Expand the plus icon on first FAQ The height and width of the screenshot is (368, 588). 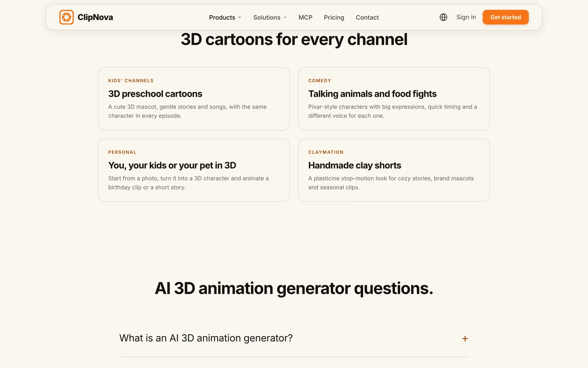[465, 339]
